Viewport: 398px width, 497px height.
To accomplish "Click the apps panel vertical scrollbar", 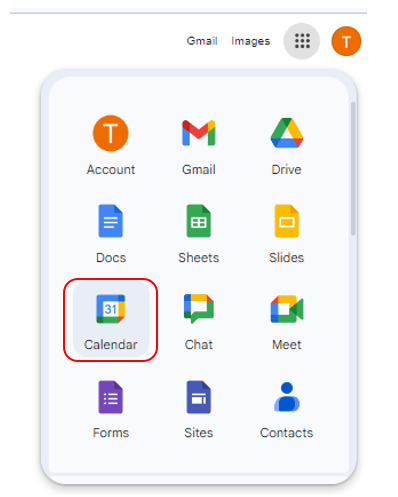I will [x=353, y=169].
